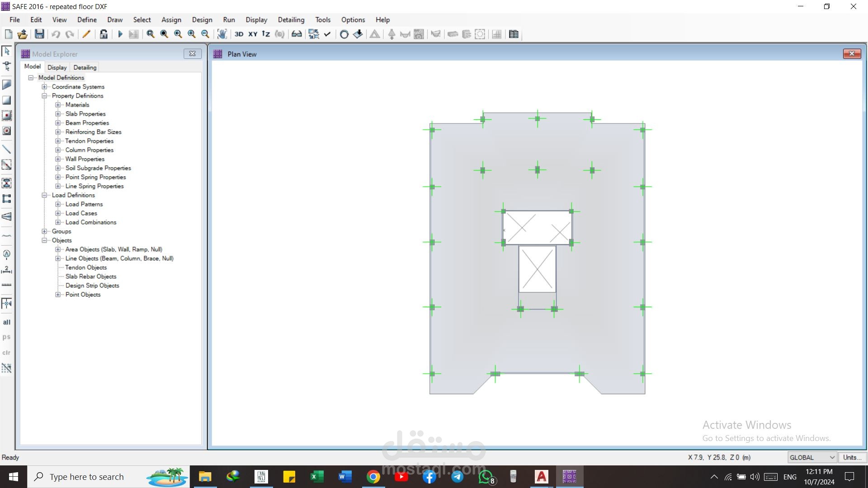Open the Assign menu
868x488 pixels.
(171, 20)
